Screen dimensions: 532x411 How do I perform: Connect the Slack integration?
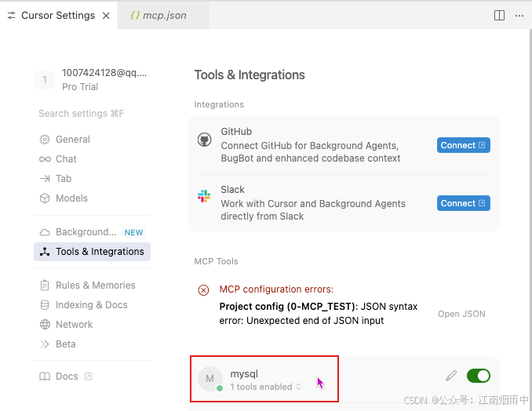[463, 203]
